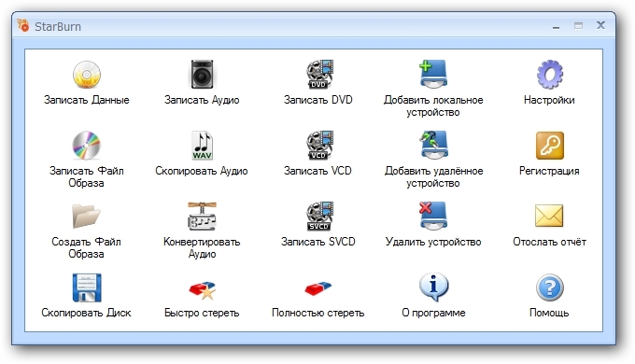Minimize the StarBurn window
Viewport: 635px width, 364px height.
[556, 26]
